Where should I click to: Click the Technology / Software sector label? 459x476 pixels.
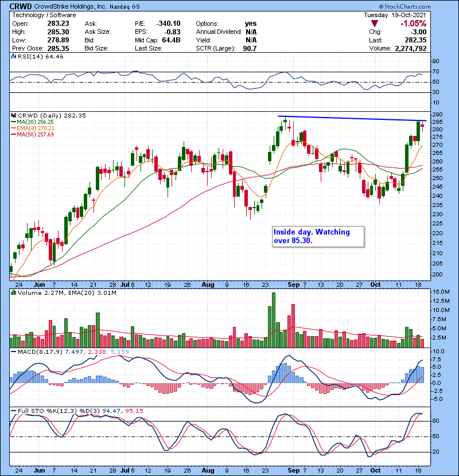pos(44,15)
